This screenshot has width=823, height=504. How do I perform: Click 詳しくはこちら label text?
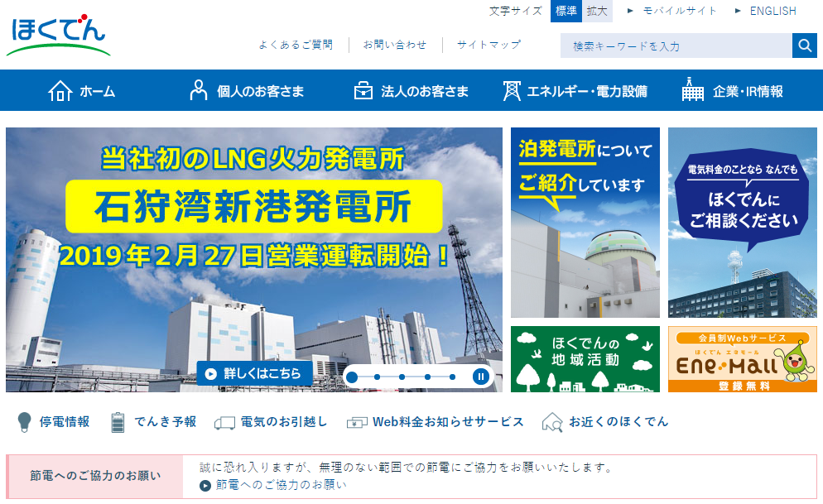point(262,373)
